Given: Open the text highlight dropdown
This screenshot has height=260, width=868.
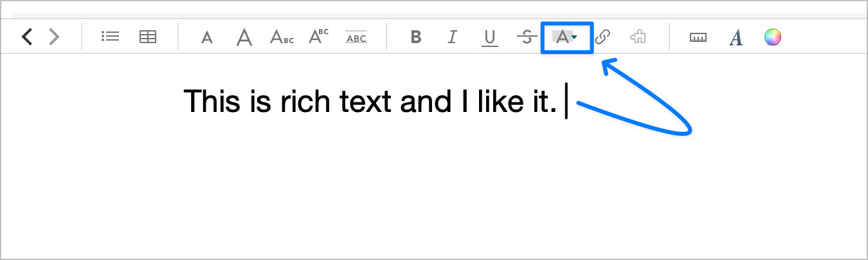Looking at the screenshot, I should click(566, 37).
